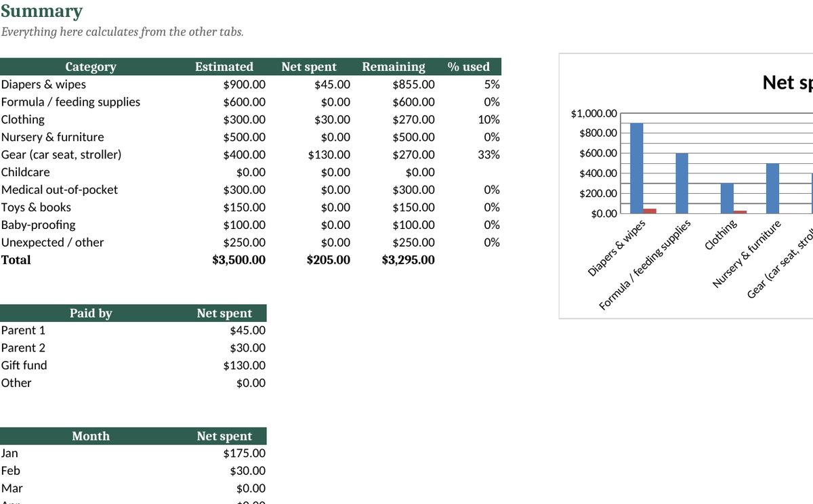Select the blue Formula bar in chart
Viewport: 813px width, 504px height.
click(682, 183)
